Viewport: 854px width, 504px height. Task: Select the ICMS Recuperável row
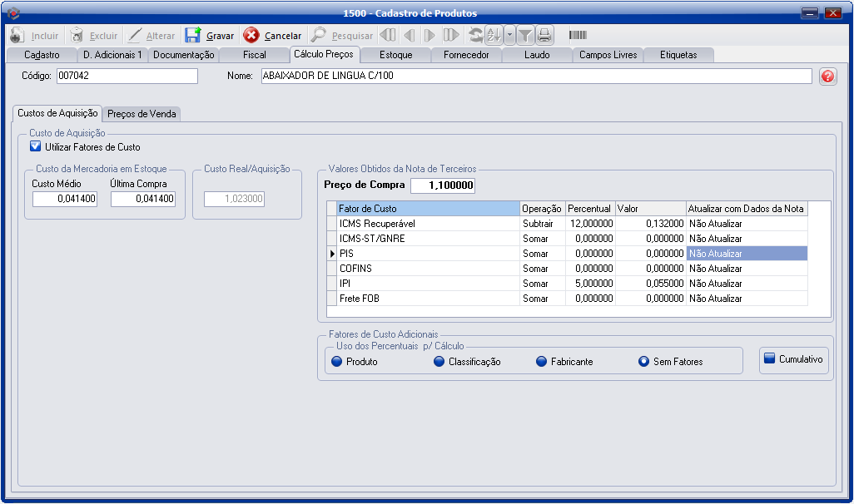[x=428, y=224]
